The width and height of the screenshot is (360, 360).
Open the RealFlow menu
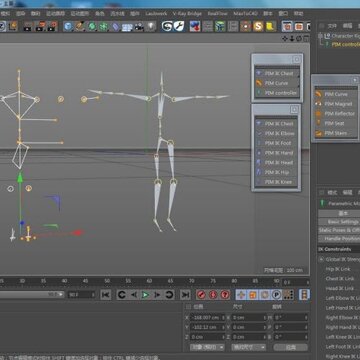coord(217,14)
